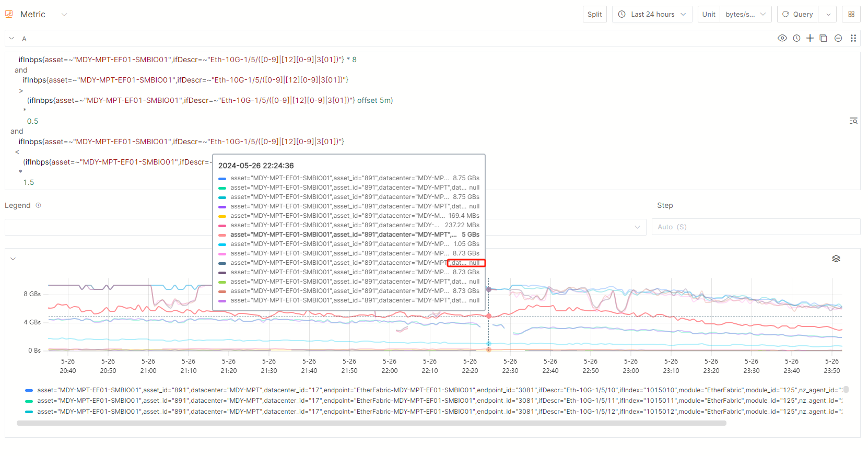This screenshot has width=868, height=456.
Task: Add a new query with plus icon
Action: pyautogui.click(x=810, y=38)
